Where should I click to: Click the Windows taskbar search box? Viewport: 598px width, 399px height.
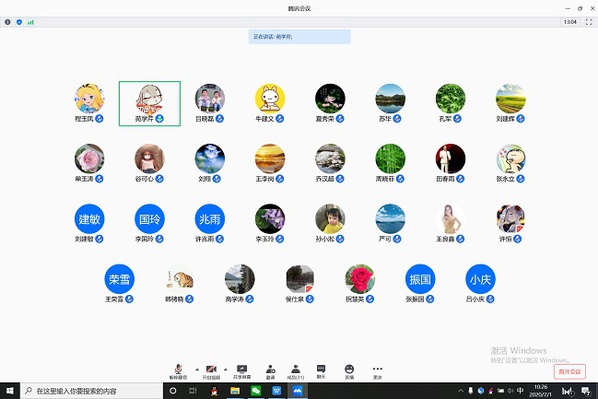pos(92,391)
